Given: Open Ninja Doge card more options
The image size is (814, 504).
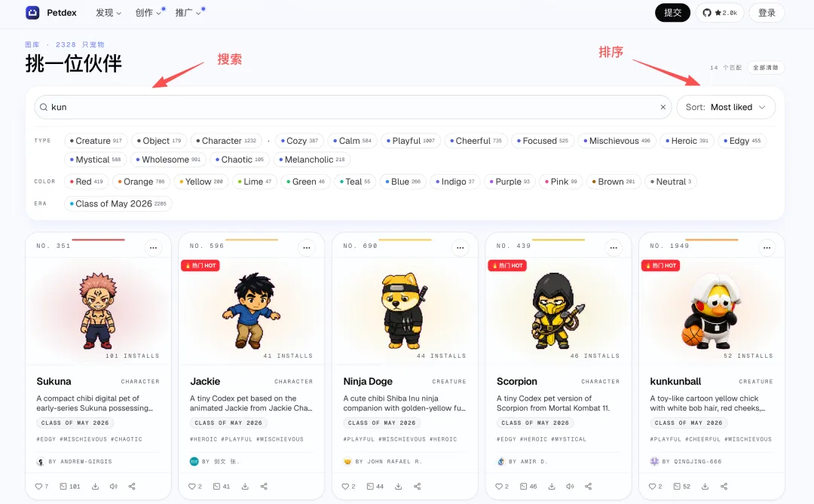Looking at the screenshot, I should tap(460, 248).
